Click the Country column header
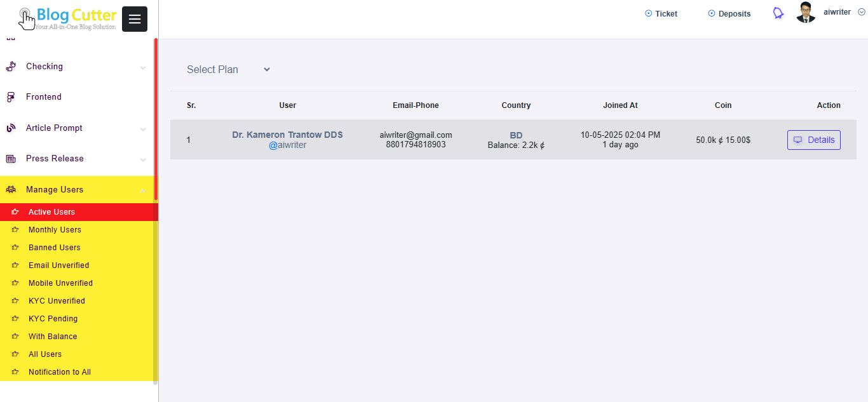868x402 pixels. [x=516, y=105]
